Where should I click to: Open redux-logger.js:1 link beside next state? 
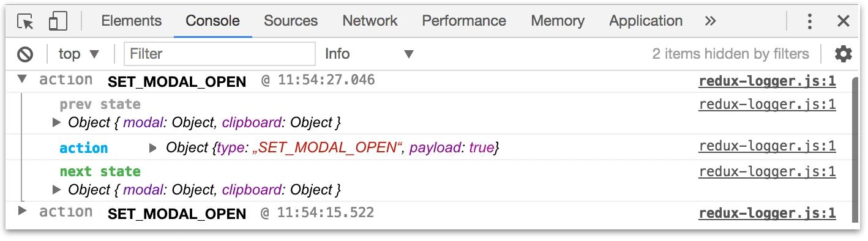click(x=767, y=172)
